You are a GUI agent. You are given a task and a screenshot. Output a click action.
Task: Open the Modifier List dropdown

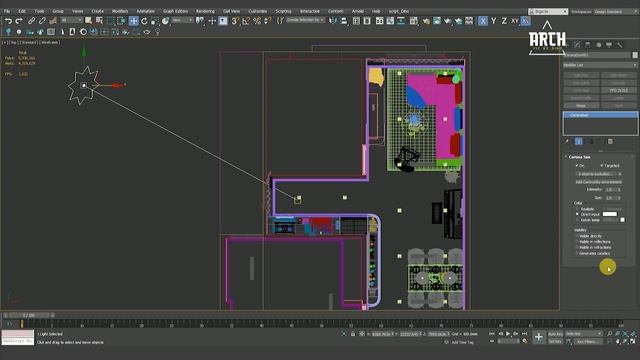(x=600, y=65)
